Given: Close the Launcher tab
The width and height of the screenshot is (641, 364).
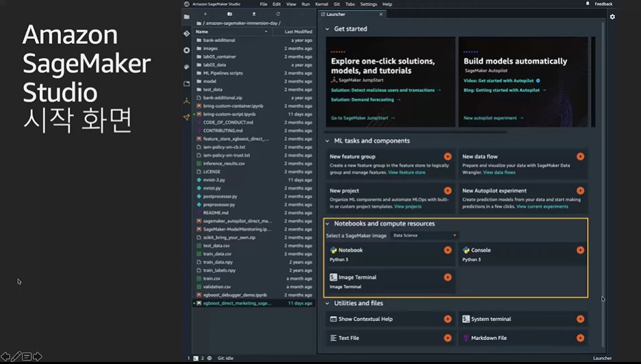Looking at the screenshot, I should [381, 14].
